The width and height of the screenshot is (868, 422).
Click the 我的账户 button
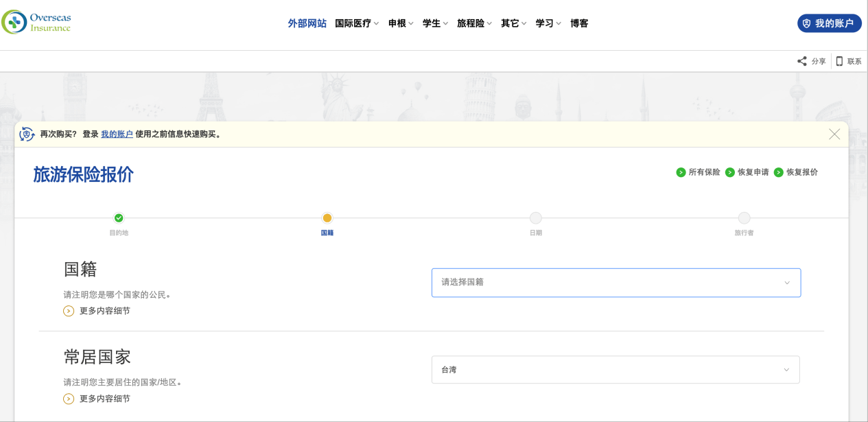pos(829,23)
